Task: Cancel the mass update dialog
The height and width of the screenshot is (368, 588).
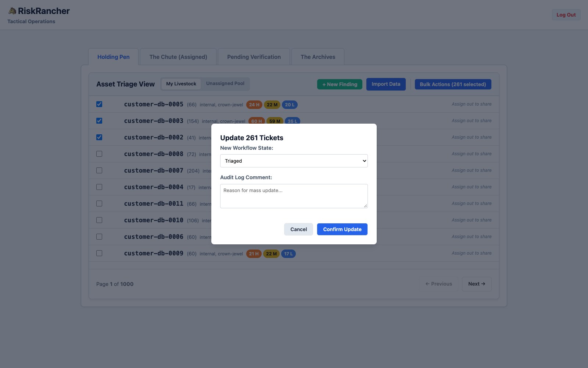Action: [x=298, y=229]
